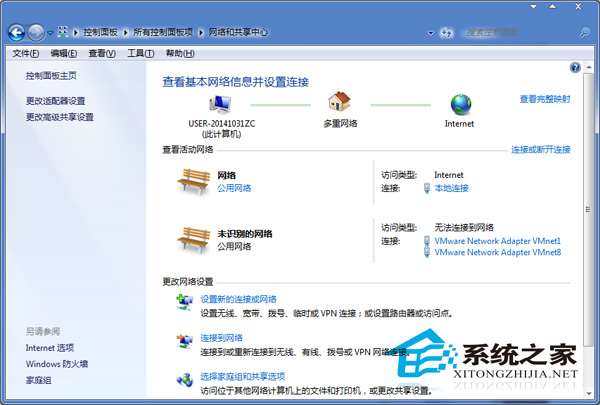Screen dimensions: 600x405
Task: Open 更改高级共享设置
Action: pyautogui.click(x=60, y=117)
